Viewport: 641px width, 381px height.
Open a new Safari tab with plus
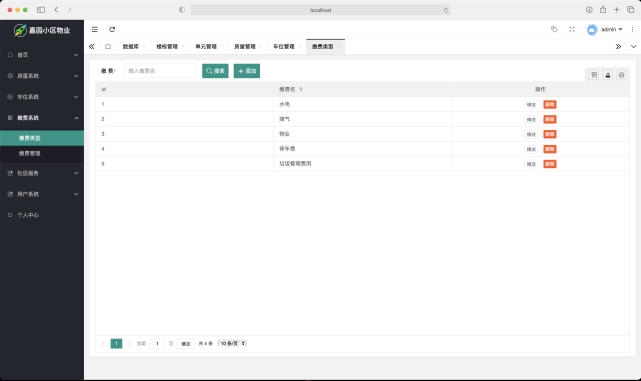[x=616, y=9]
